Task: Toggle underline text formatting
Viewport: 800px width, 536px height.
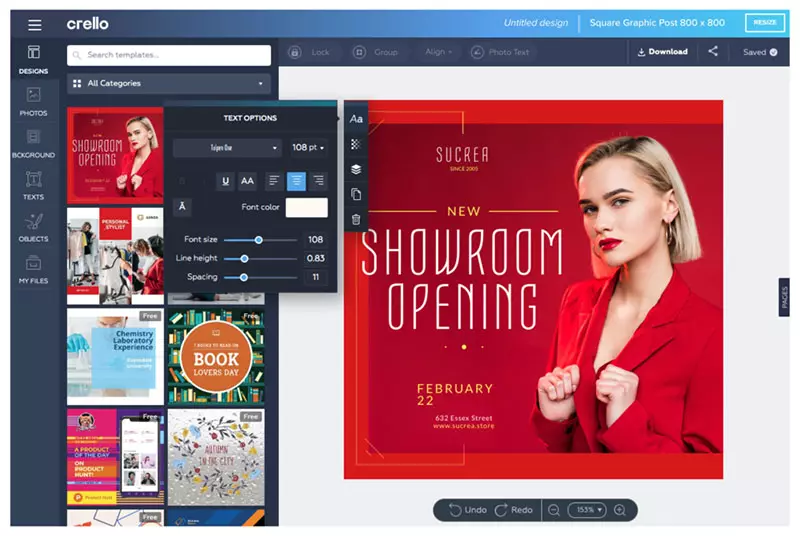Action: click(x=226, y=181)
